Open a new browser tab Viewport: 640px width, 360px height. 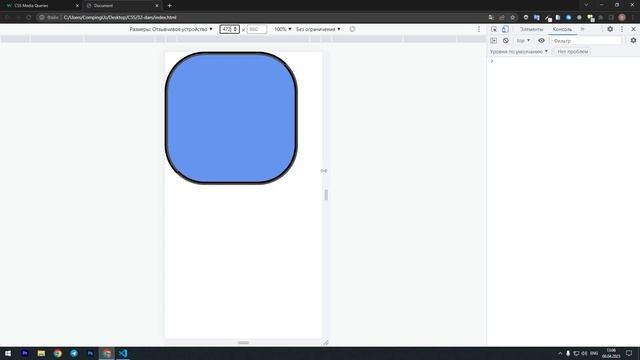169,6
